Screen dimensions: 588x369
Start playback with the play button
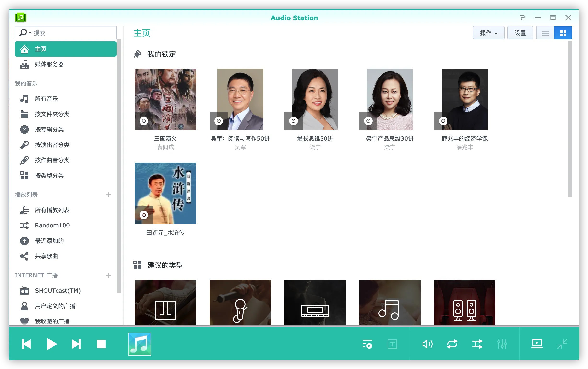point(52,344)
